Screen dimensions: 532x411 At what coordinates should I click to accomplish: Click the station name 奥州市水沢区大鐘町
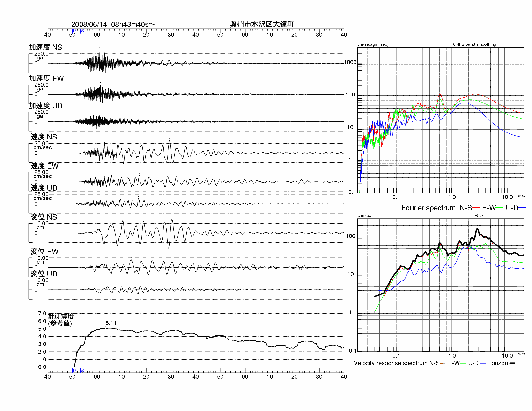[x=262, y=24]
